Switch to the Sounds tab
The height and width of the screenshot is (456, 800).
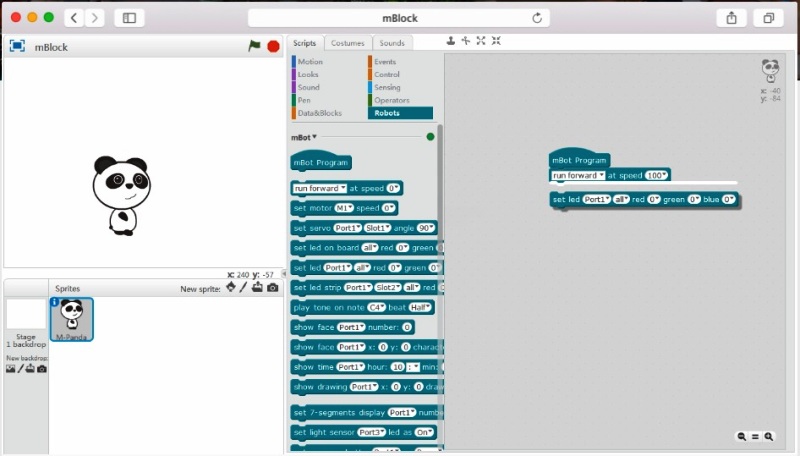pos(392,43)
